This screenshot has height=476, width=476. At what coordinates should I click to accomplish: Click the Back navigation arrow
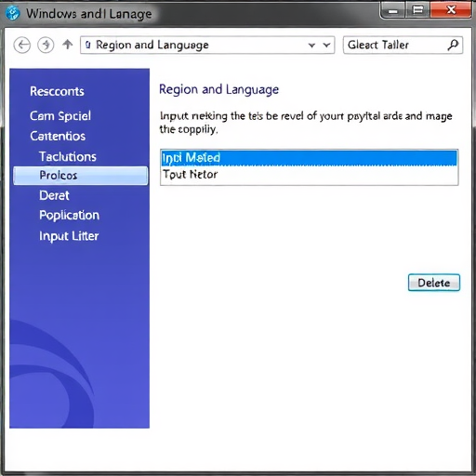click(x=22, y=46)
